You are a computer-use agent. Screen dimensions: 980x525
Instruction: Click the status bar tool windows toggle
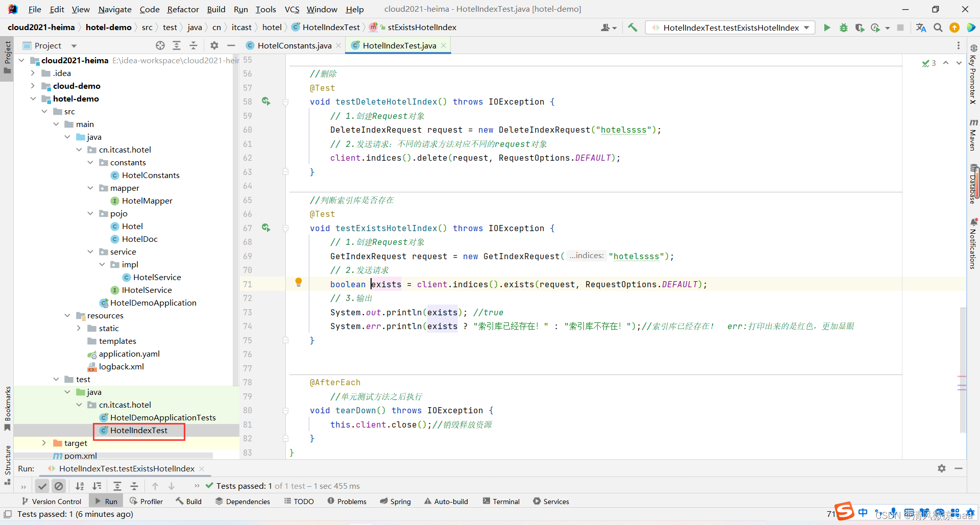coord(8,514)
